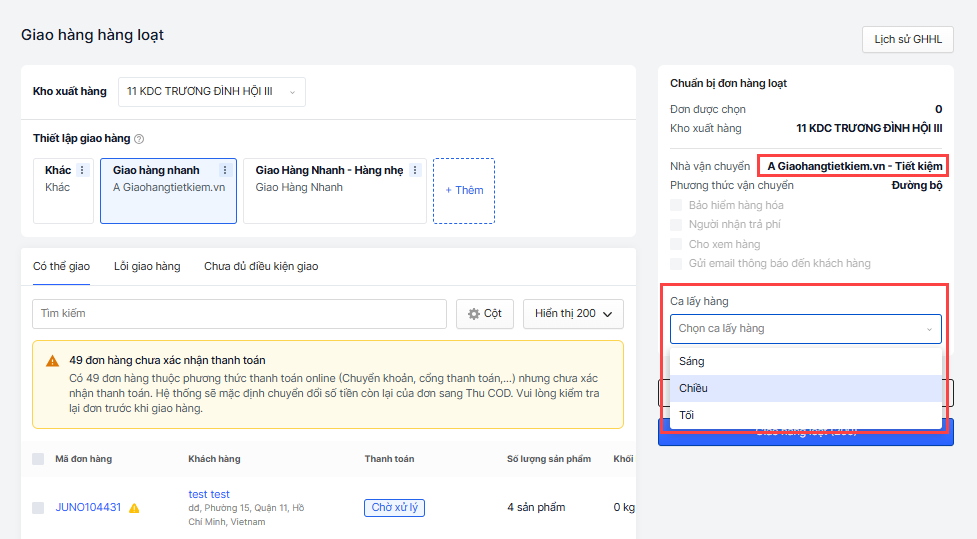Viewport: 977px width, 539px height.
Task: Click the 4 sản phẩm cell
Action: [x=536, y=508]
